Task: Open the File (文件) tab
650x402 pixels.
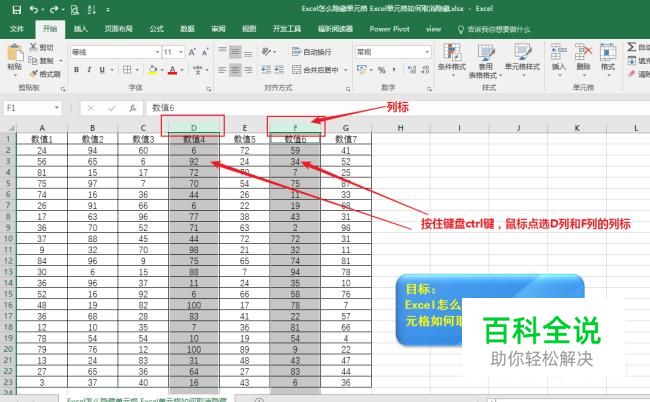Action: click(x=17, y=29)
